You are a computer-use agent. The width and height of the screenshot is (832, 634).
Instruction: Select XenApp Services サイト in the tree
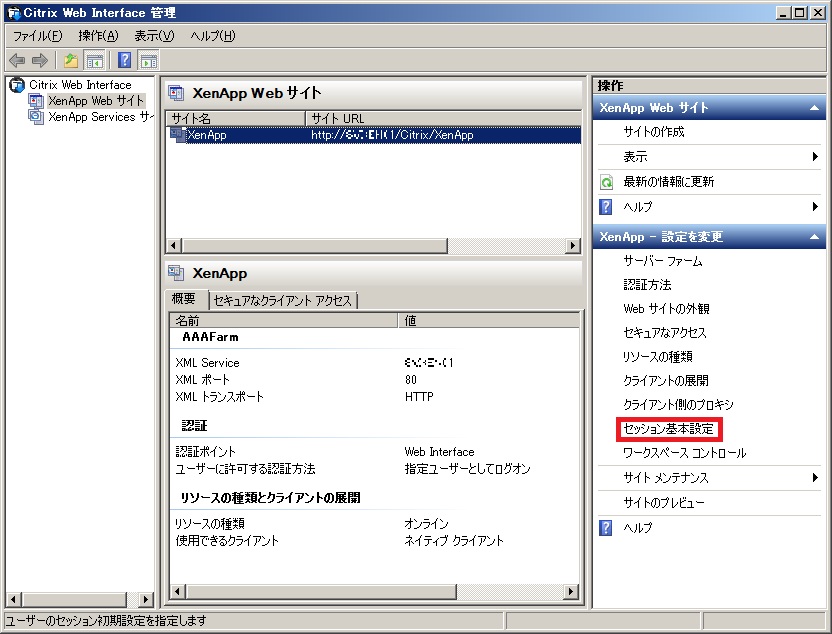click(x=98, y=117)
